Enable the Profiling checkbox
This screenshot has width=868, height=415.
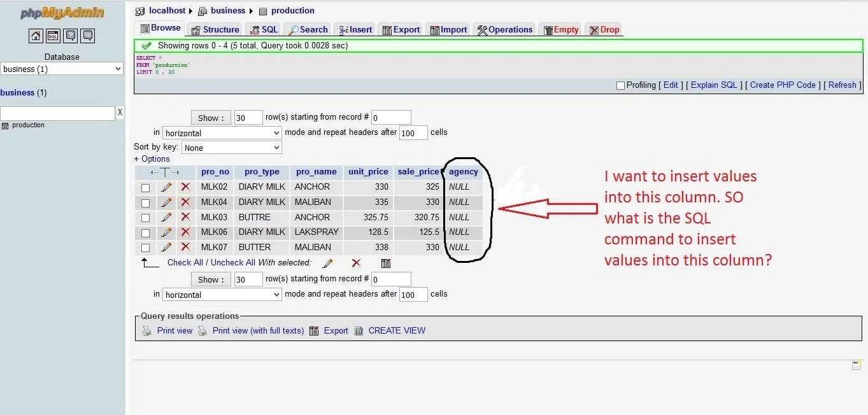point(620,85)
